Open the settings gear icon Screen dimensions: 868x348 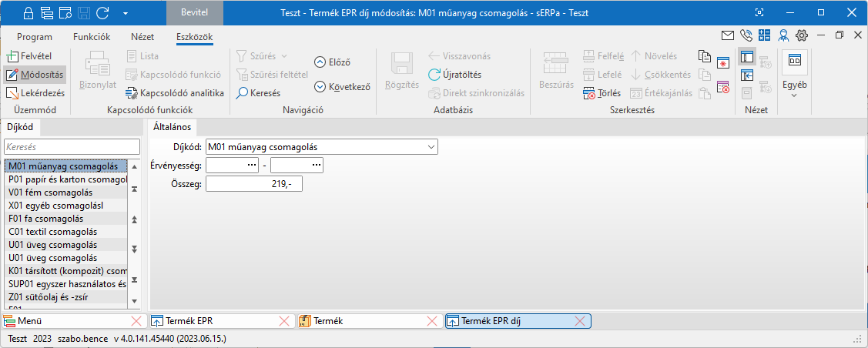point(802,35)
